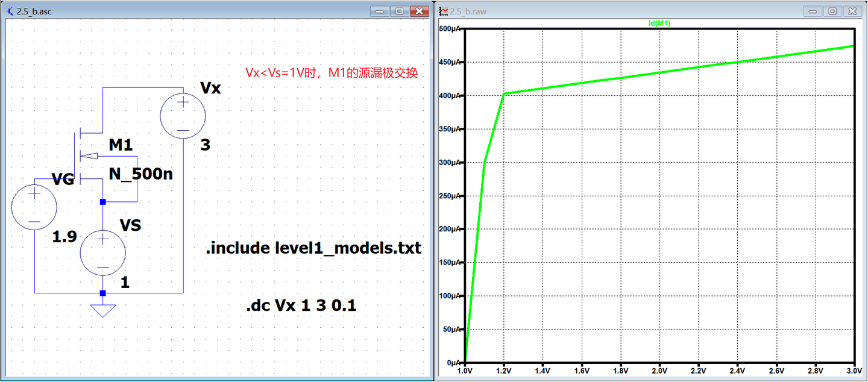Activate the 2.5_b.asc schematic window title bar
Image resolution: width=868 pixels, height=382 pixels.
(x=181, y=10)
